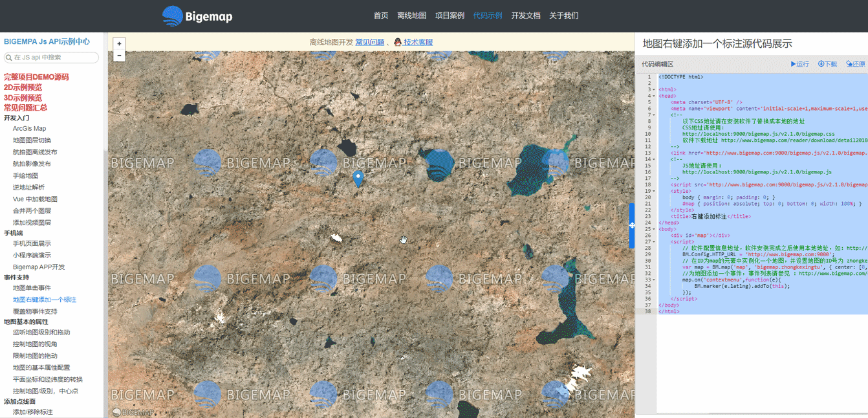Collapse code fold arrow on line 27

(x=654, y=242)
